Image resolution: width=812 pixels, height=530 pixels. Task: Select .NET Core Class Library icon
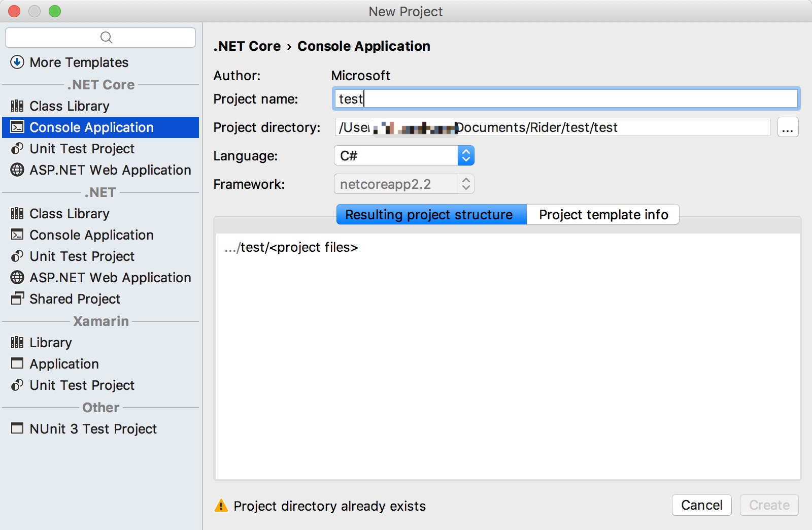17,106
